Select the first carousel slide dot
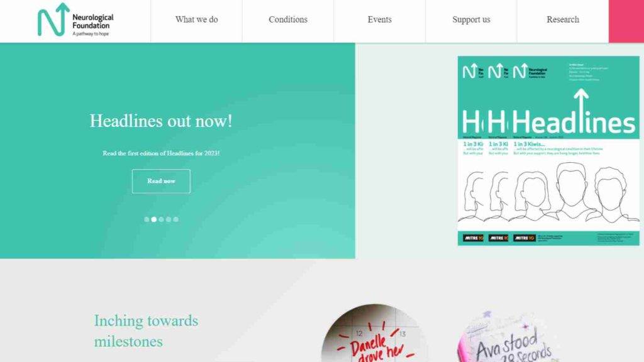Screen dimensions: 644x362 147,219
